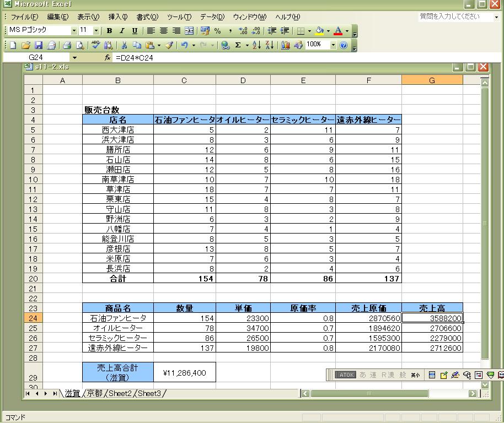
Task: Open zoom percentage dropdown
Action: point(333,45)
